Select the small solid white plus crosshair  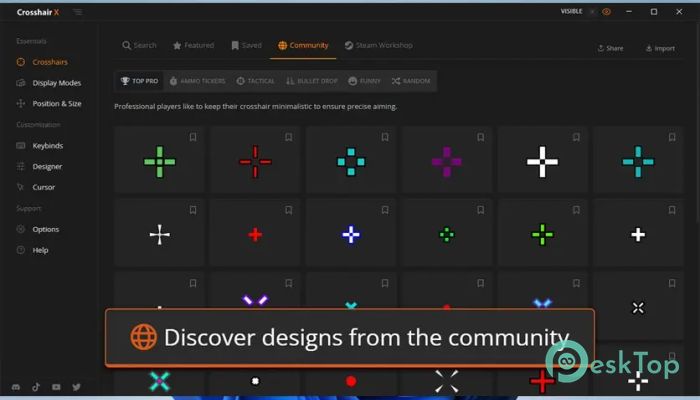638,235
